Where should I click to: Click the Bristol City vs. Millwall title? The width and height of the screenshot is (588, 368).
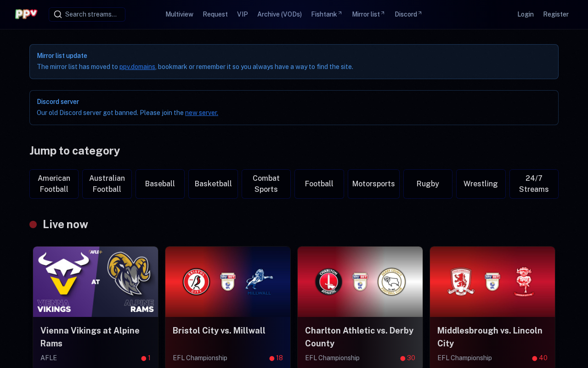click(219, 331)
